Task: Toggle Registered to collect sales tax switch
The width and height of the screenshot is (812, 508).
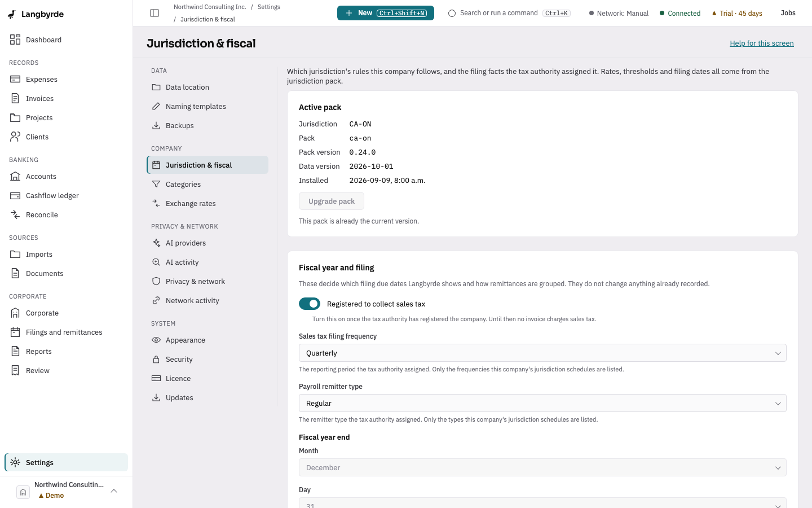Action: point(310,304)
